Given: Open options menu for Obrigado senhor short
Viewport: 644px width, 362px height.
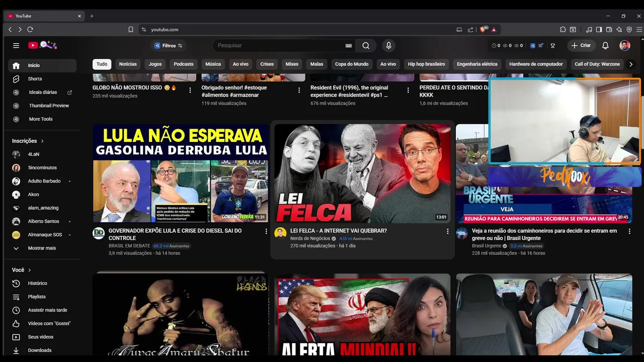Looking at the screenshot, I should 299,90.
